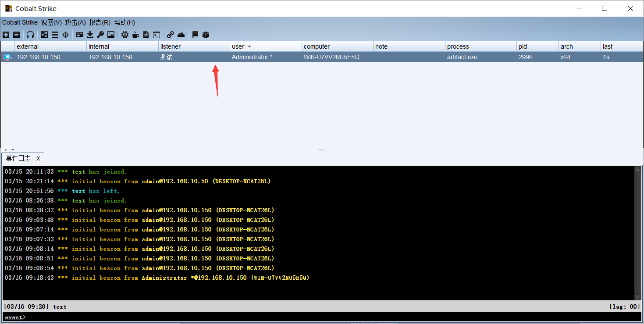Screen dimensions: 644x324
Task: Select the 测试 listener cell
Action: (194, 57)
